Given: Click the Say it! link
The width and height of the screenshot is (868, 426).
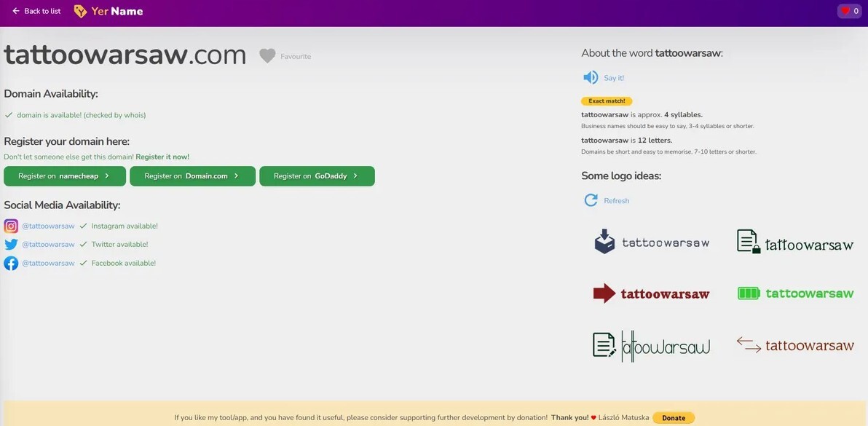Looking at the screenshot, I should 614,78.
